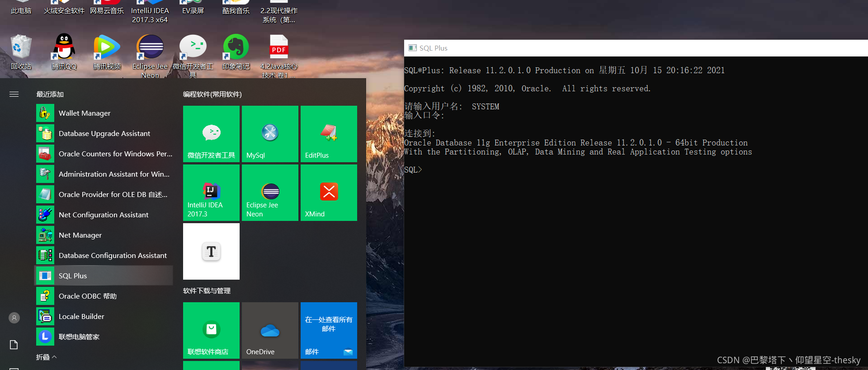Select 4.2Java核心技术 PDF desktop file
The height and width of the screenshot is (370, 868).
pos(279,55)
